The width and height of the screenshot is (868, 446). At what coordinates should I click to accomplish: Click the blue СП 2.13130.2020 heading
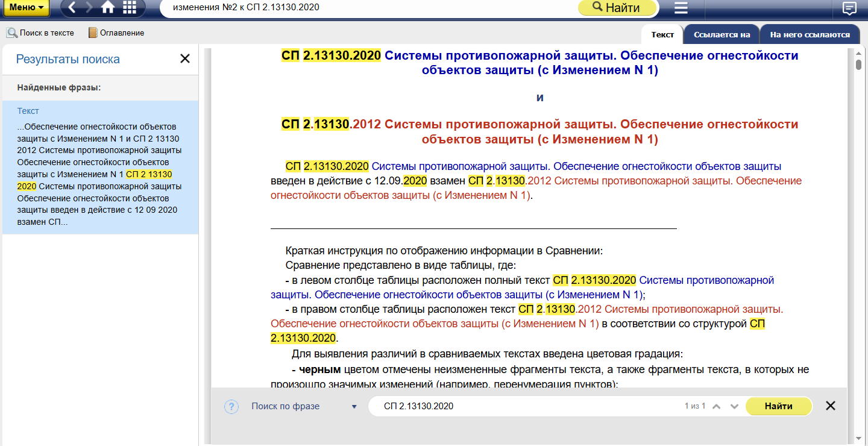point(540,63)
